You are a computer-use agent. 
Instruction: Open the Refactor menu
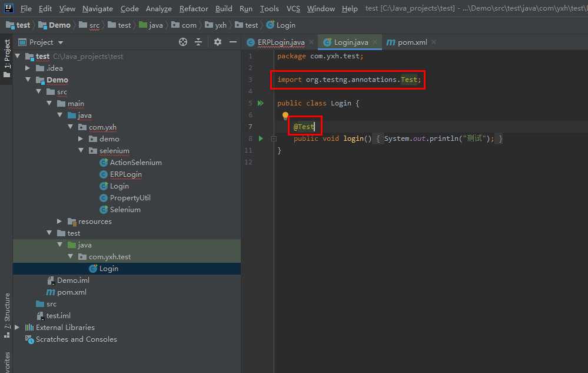pyautogui.click(x=194, y=8)
